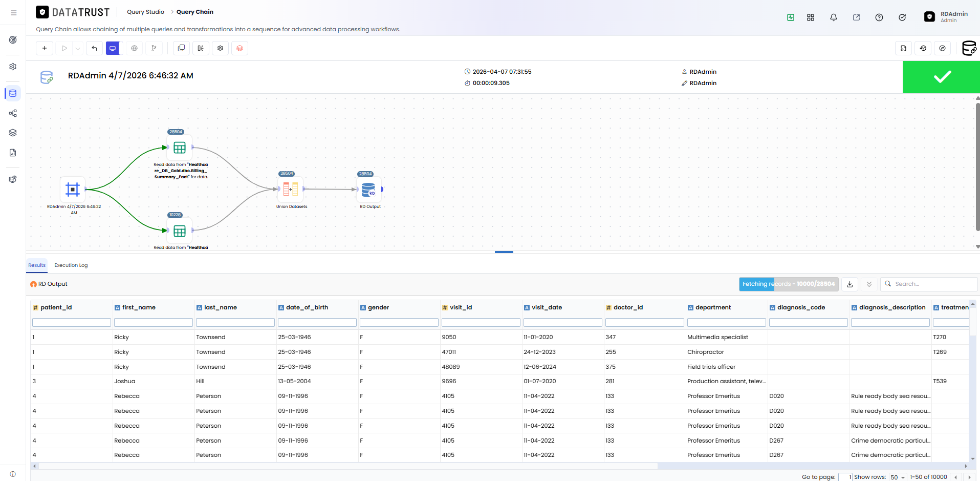Focus filter box under last_name column
The image size is (980, 481).
point(235,322)
